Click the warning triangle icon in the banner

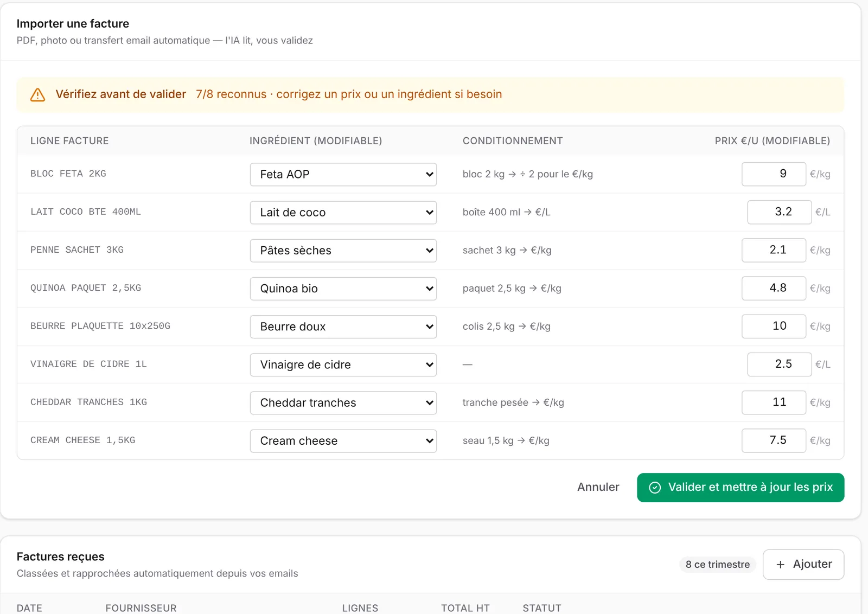(x=37, y=95)
